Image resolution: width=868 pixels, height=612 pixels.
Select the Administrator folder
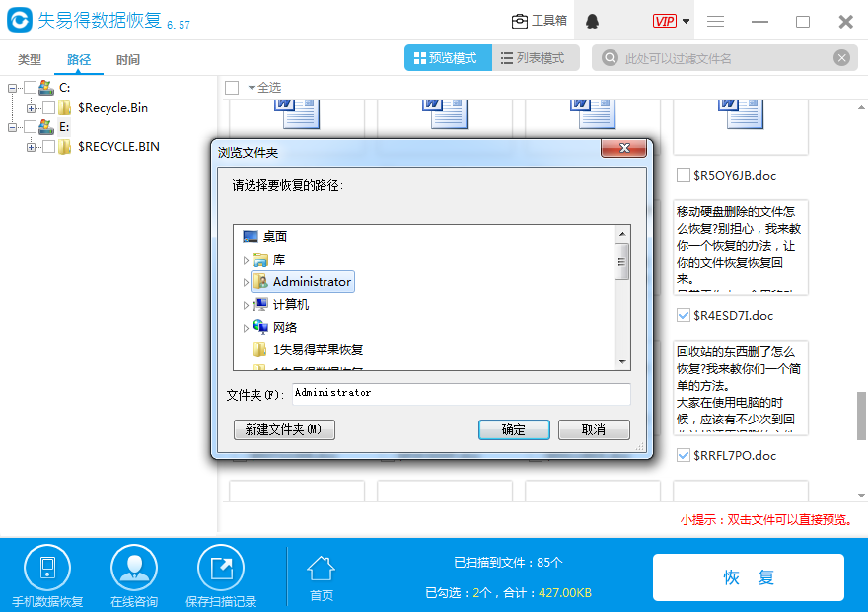303,282
